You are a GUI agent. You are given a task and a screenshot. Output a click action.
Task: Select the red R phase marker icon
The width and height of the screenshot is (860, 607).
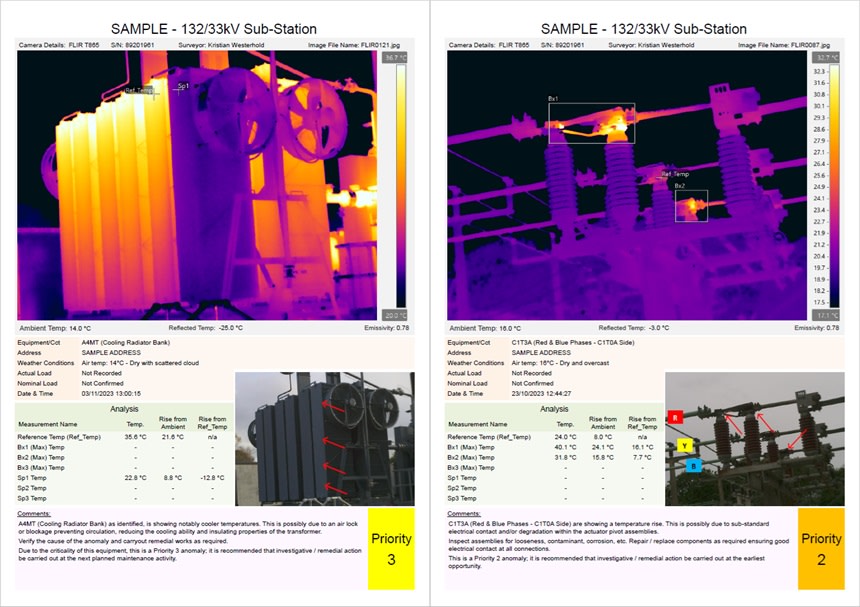(x=675, y=417)
